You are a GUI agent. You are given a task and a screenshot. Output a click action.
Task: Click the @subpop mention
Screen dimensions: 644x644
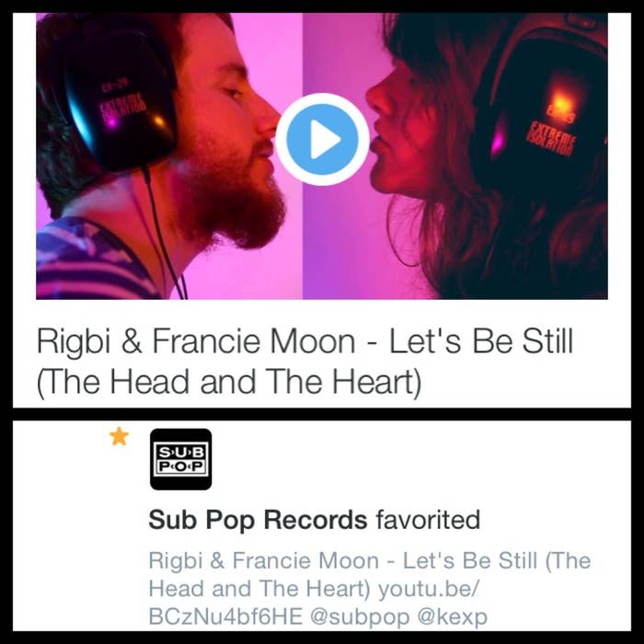tap(360, 616)
